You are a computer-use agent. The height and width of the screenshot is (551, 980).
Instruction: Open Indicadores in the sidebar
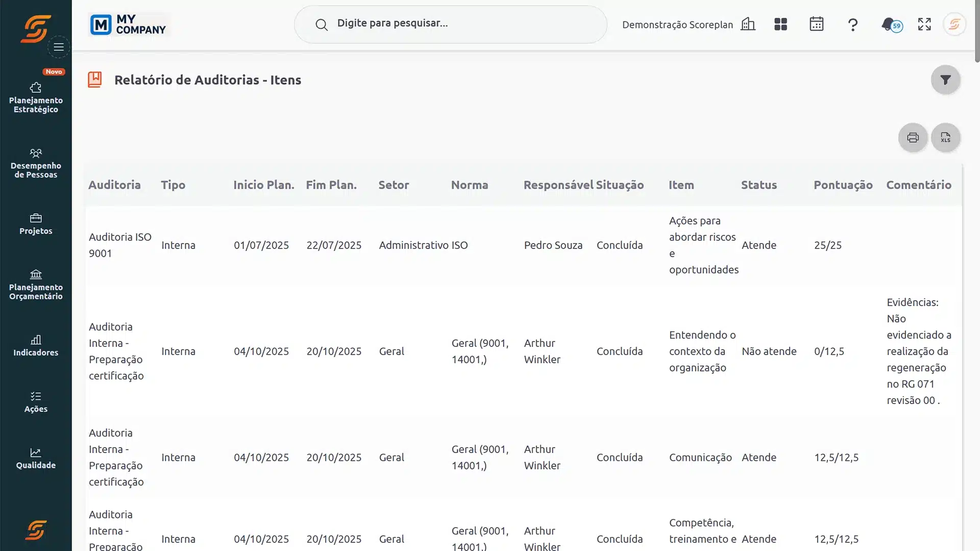pos(36,346)
